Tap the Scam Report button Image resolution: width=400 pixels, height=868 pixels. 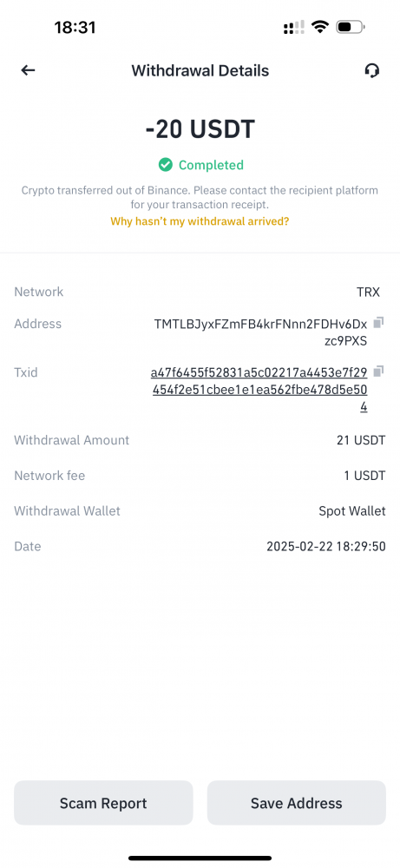pos(103,803)
